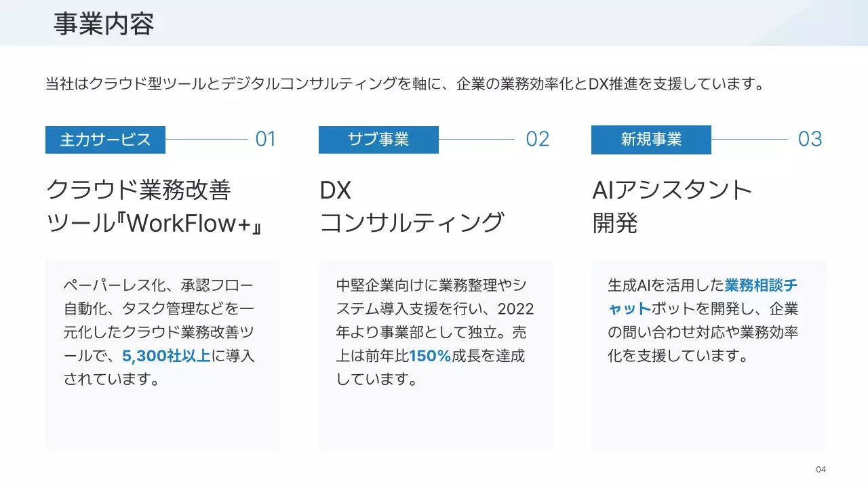Click the 主力サービス badge
This screenshot has height=488, width=868.
click(x=105, y=140)
